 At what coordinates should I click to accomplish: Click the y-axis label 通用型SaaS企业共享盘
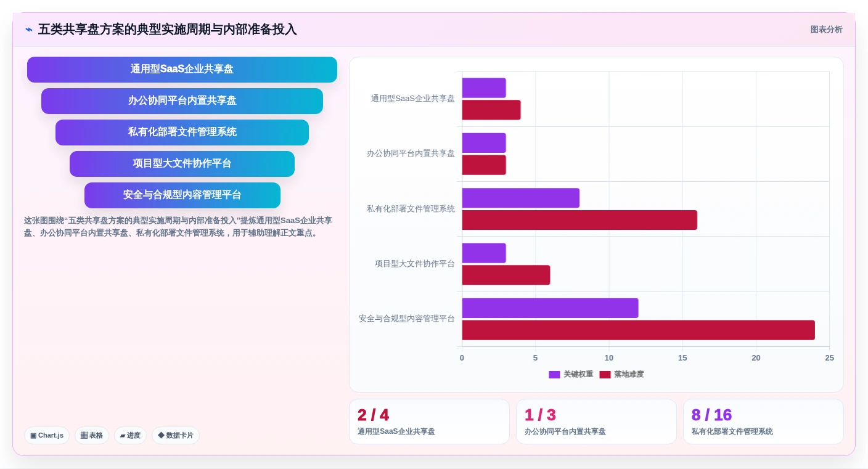click(x=413, y=99)
